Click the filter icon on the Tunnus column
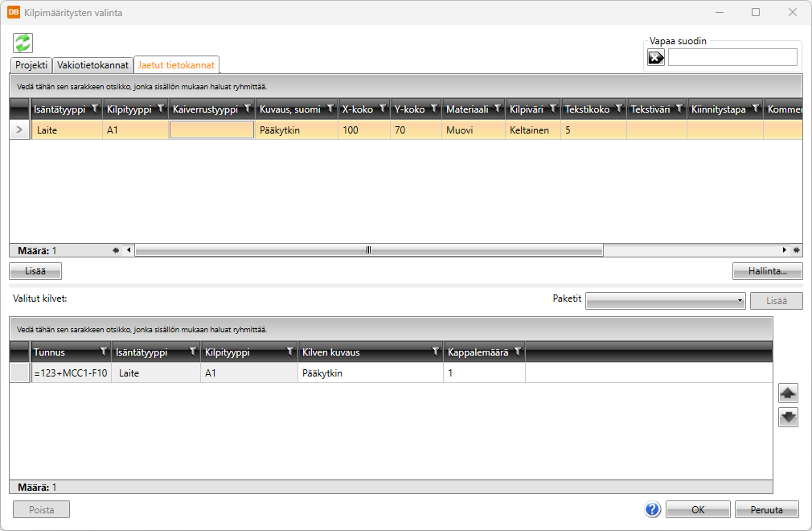 103,352
